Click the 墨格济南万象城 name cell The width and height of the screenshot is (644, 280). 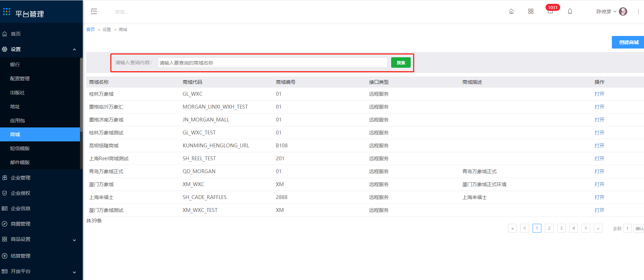[106, 120]
